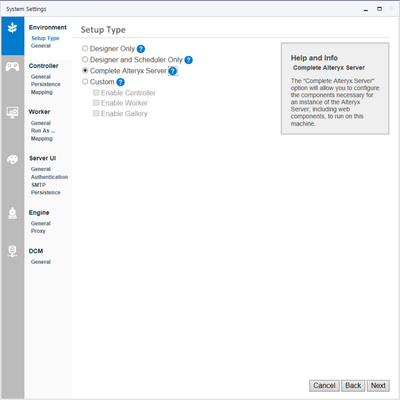The height and width of the screenshot is (400, 400).
Task: Open Mapping under Controller
Action: click(42, 92)
